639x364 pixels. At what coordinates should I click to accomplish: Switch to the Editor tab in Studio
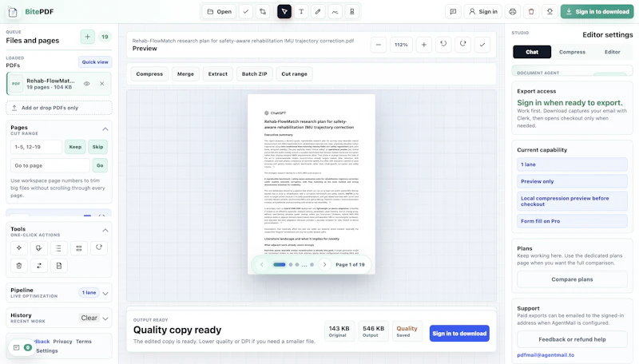click(612, 52)
